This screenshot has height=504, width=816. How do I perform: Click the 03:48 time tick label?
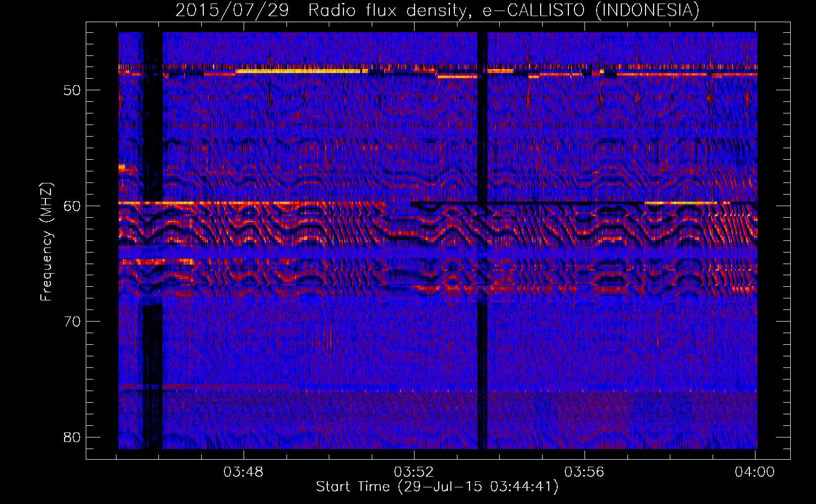tap(244, 472)
